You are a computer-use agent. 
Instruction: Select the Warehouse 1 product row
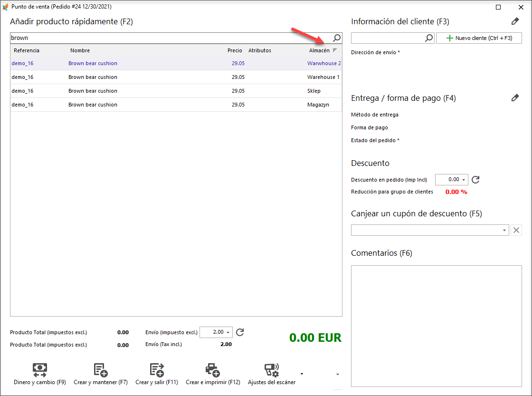176,77
